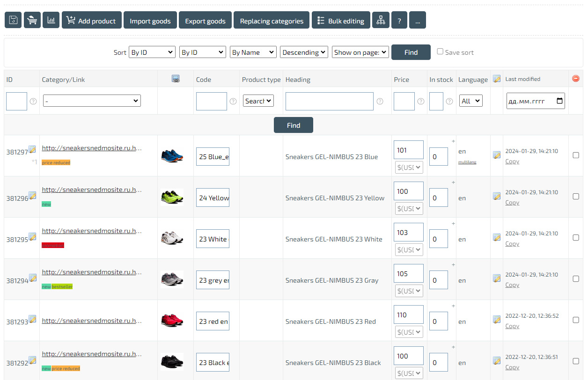
Task: Click Copy link for GEL-NIMBUS 23 White
Action: [512, 244]
